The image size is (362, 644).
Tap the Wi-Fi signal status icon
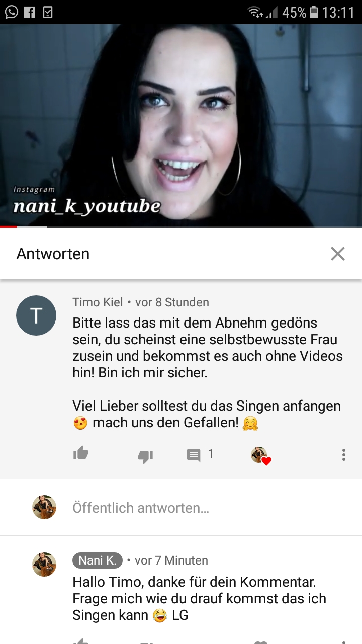pos(256,12)
